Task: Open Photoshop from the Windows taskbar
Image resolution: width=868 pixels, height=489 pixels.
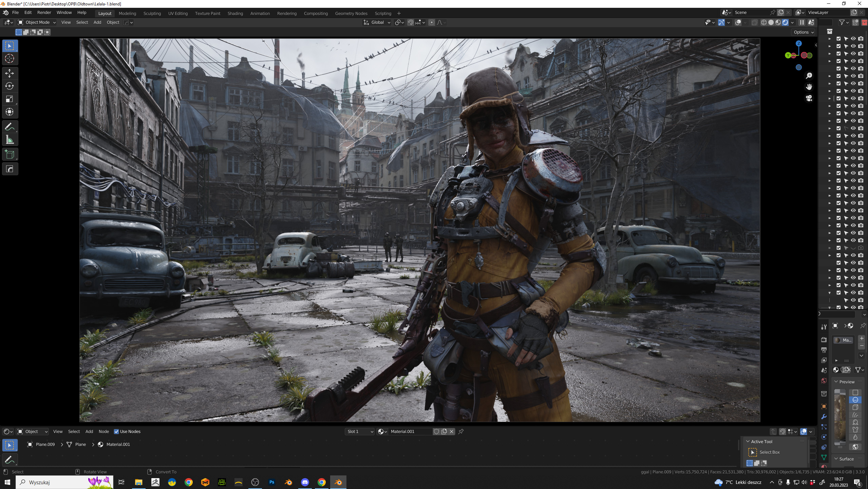Action: tap(272, 482)
